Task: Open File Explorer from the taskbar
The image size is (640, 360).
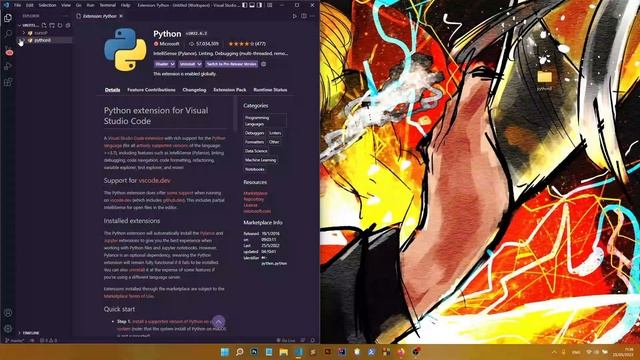Action: coord(284,352)
